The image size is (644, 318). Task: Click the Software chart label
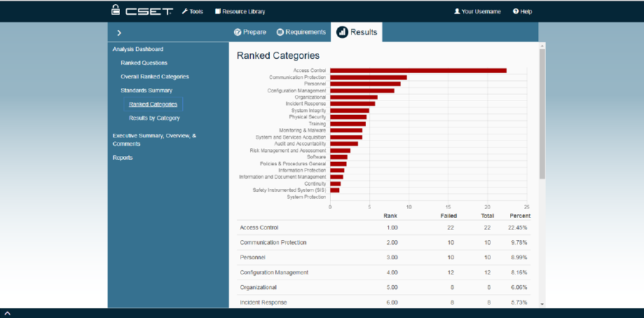(317, 157)
